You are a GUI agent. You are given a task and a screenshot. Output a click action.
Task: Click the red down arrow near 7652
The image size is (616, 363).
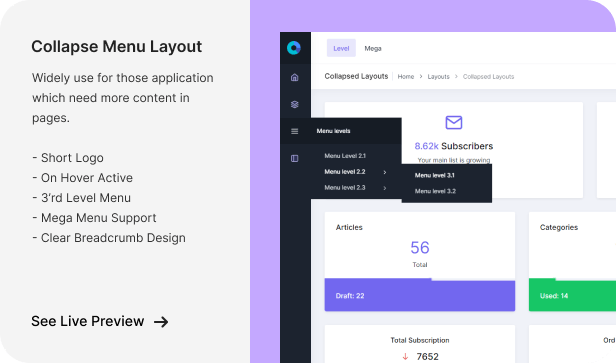pos(405,356)
